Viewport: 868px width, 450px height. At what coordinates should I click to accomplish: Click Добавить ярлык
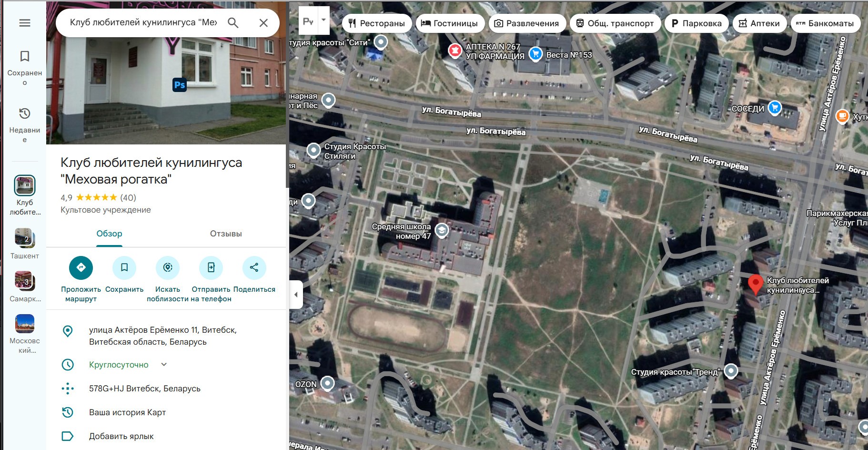point(121,436)
